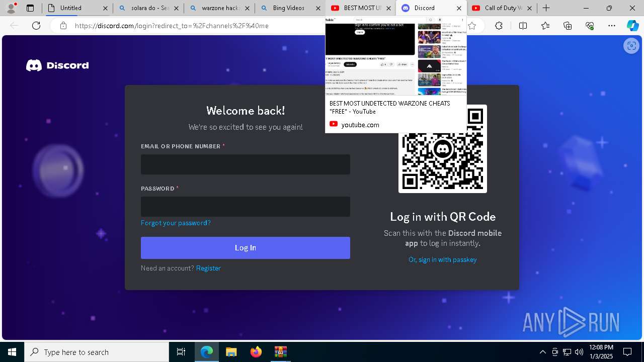Open the network status tray icon
This screenshot has height=362, width=644.
pos(567,352)
